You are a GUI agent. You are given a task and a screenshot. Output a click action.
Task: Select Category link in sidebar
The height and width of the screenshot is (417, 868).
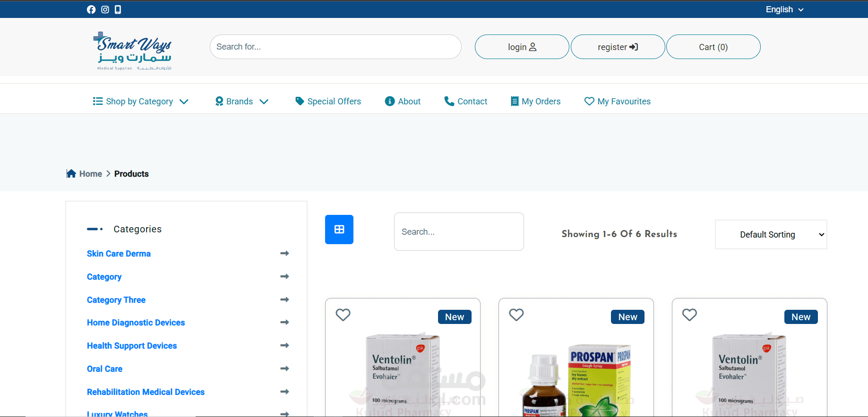click(x=104, y=277)
